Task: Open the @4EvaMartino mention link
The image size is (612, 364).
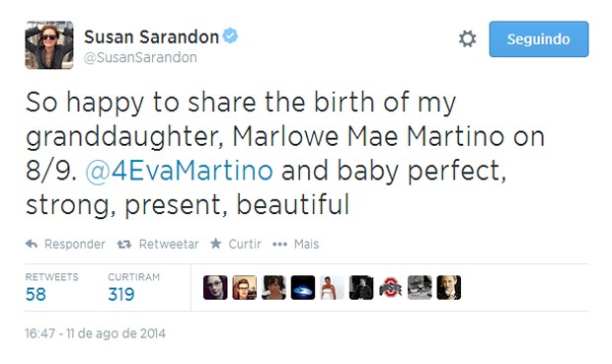Action: click(179, 171)
